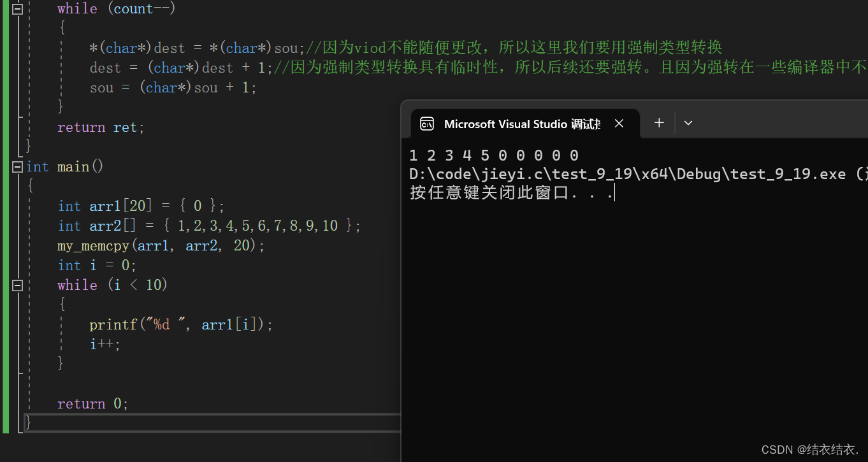868x462 pixels.
Task: Click the 'sou = (char*)sou + 1;' line
Action: 173,87
